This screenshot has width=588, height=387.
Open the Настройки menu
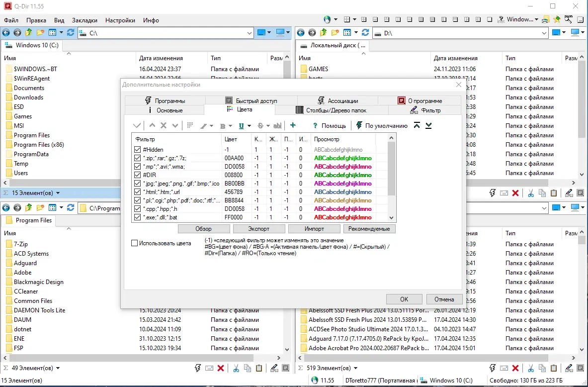coord(120,20)
